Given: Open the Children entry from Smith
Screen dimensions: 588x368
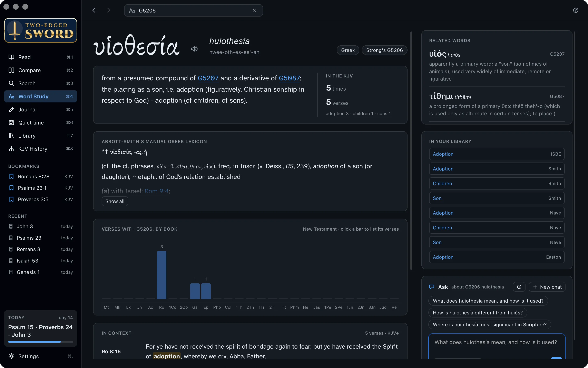Looking at the screenshot, I should coord(497,184).
